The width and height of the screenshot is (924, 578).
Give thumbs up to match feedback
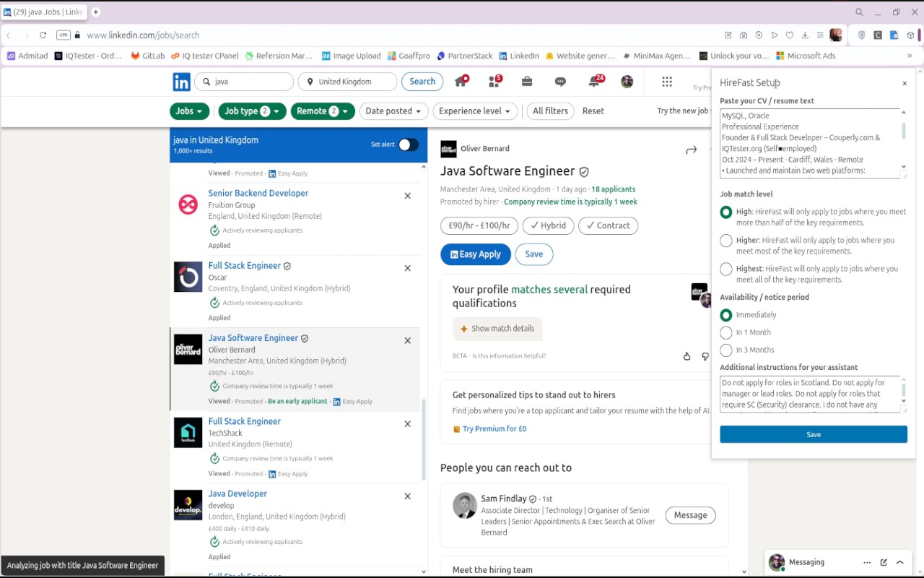pyautogui.click(x=687, y=356)
